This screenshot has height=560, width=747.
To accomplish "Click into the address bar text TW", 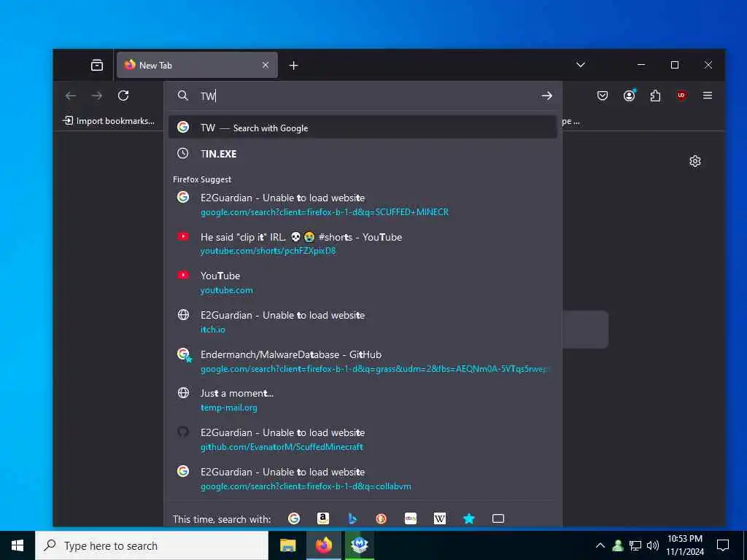I will (208, 96).
